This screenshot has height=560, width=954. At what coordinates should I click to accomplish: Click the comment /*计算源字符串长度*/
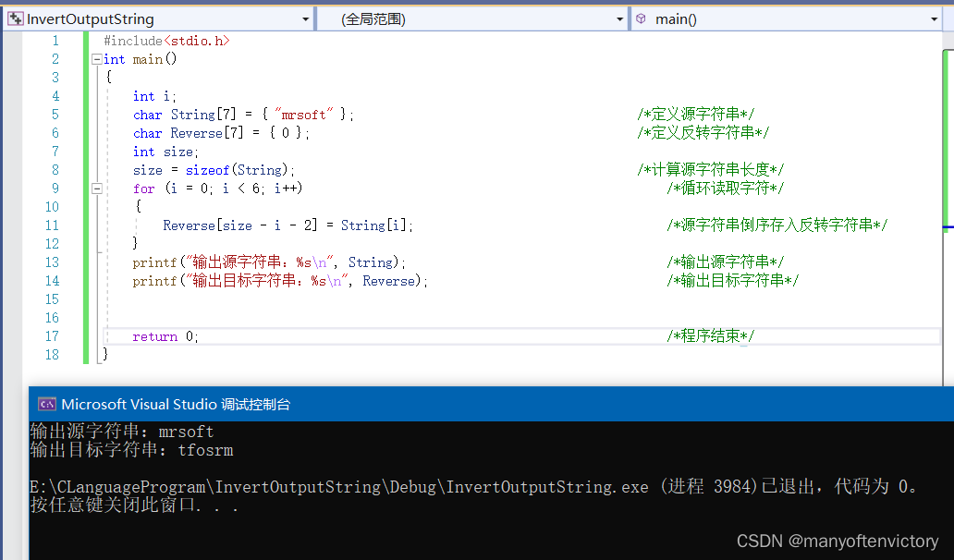(711, 170)
